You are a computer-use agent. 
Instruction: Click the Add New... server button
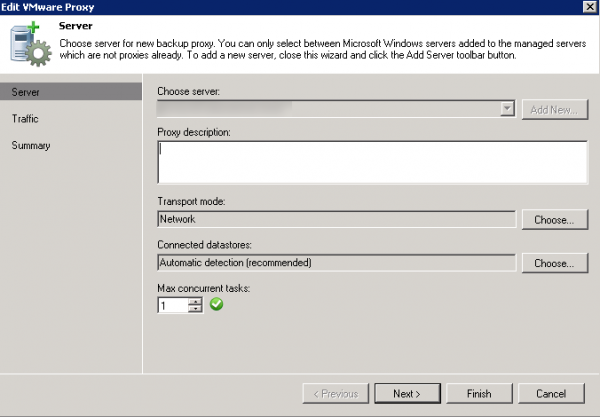[554, 109]
